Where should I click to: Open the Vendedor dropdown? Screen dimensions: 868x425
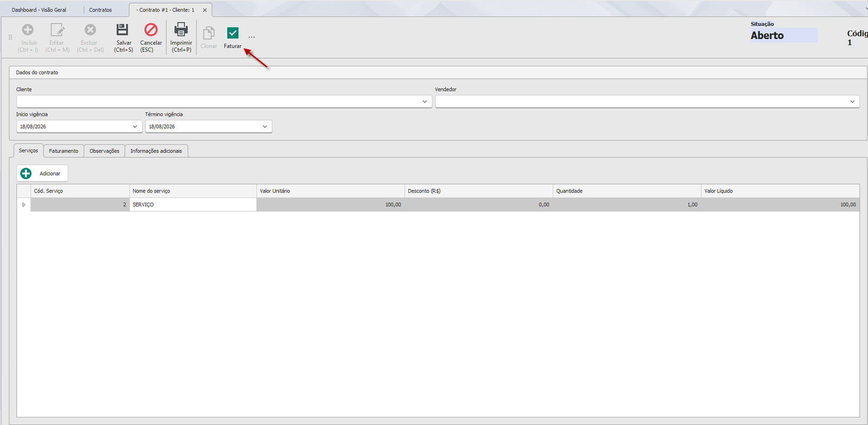(x=852, y=101)
